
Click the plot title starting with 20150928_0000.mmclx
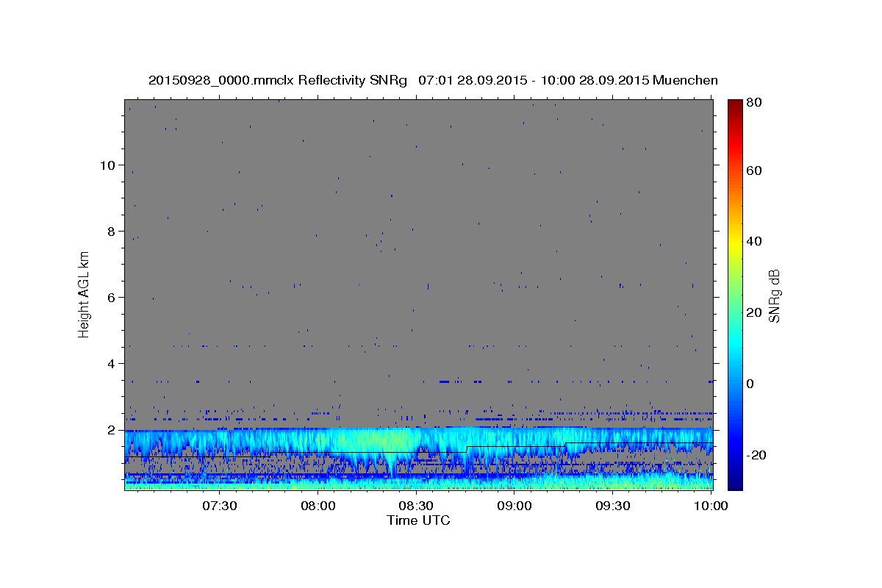click(x=433, y=80)
